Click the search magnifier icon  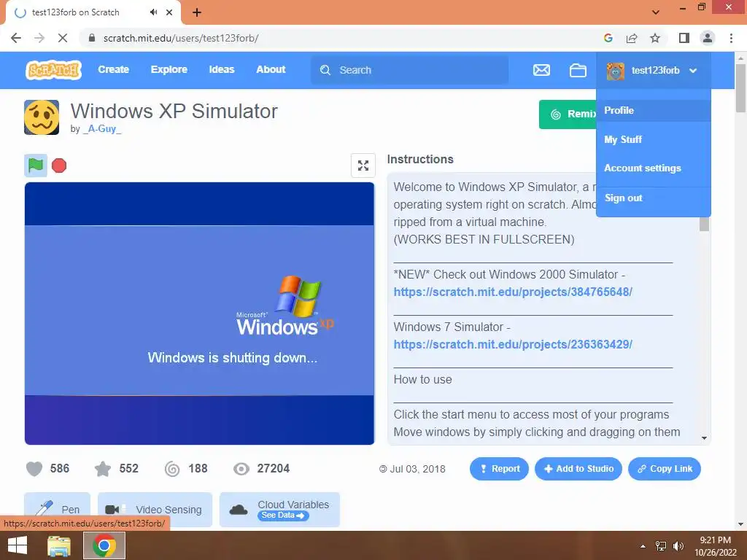325,71
